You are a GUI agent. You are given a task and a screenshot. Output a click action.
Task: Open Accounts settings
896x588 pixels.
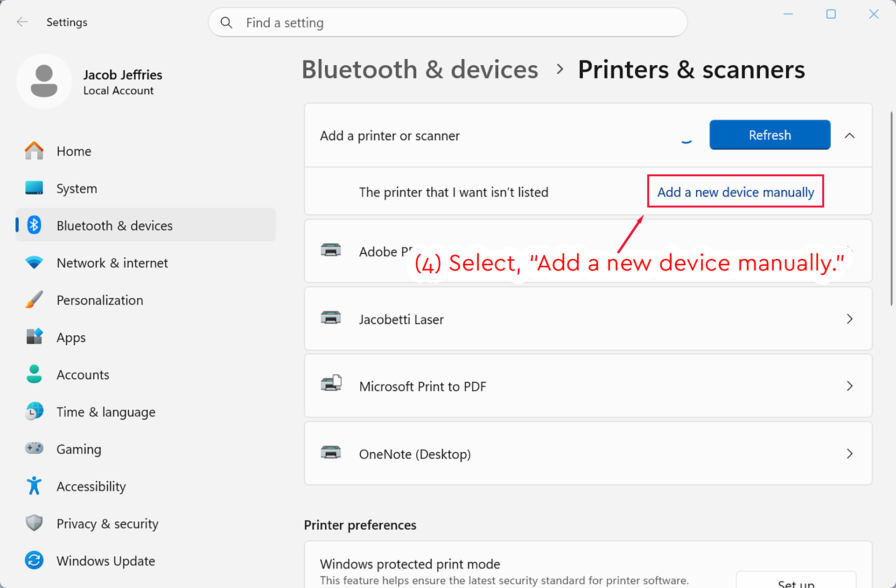(x=146, y=375)
